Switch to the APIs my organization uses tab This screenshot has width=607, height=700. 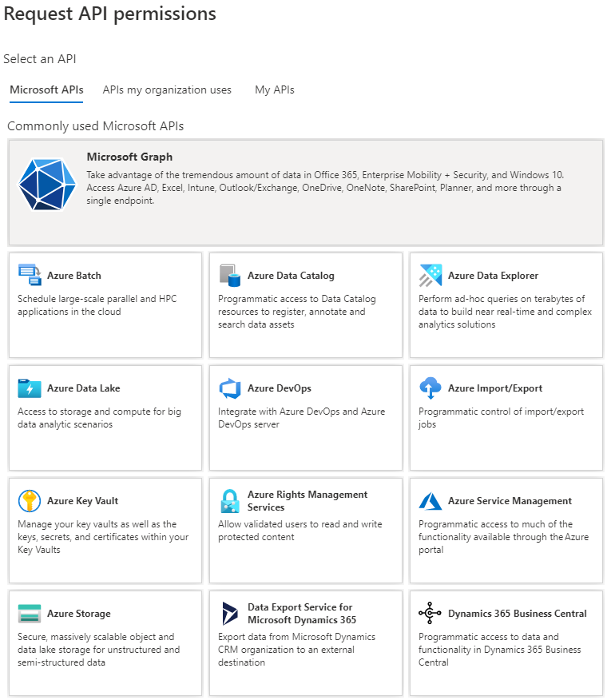(x=167, y=89)
